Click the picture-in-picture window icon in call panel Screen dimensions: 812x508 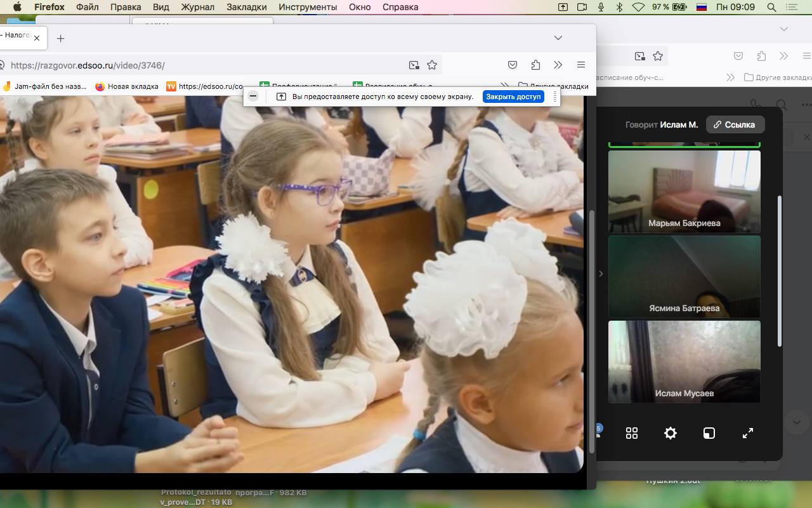point(709,433)
